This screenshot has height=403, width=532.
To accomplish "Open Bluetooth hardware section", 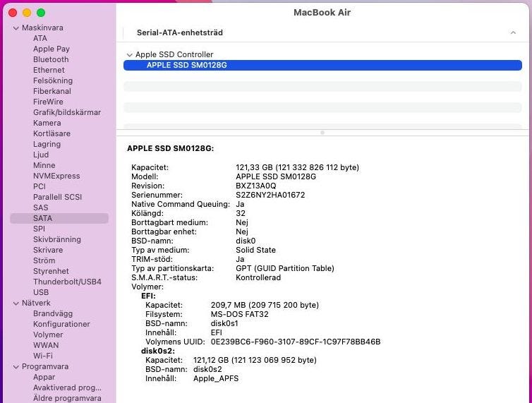I will pyautogui.click(x=51, y=59).
